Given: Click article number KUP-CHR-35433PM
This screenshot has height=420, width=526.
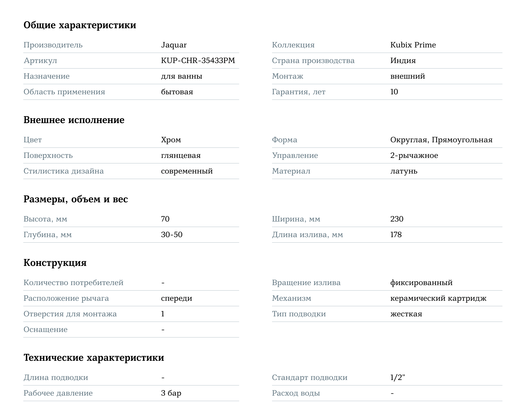Looking at the screenshot, I should (x=198, y=61).
